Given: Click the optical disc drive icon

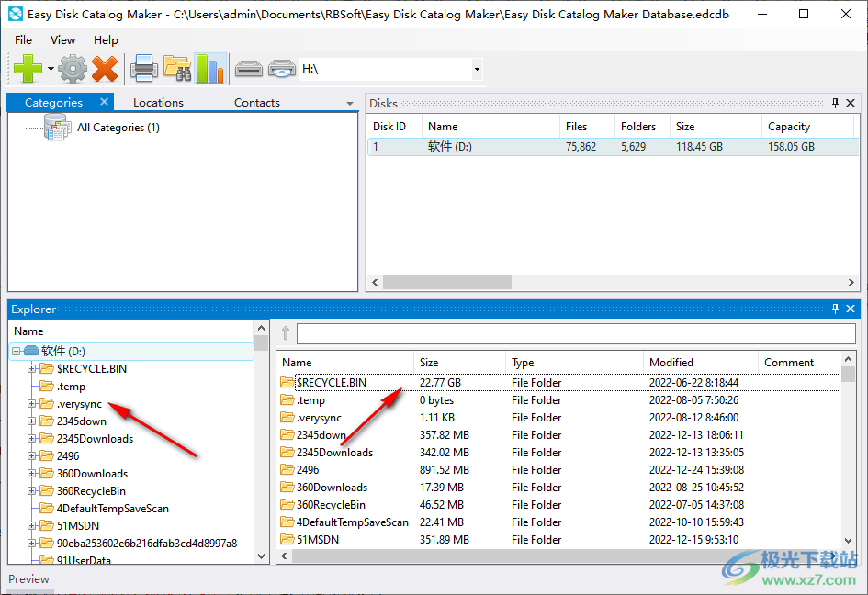Looking at the screenshot, I should tap(282, 69).
